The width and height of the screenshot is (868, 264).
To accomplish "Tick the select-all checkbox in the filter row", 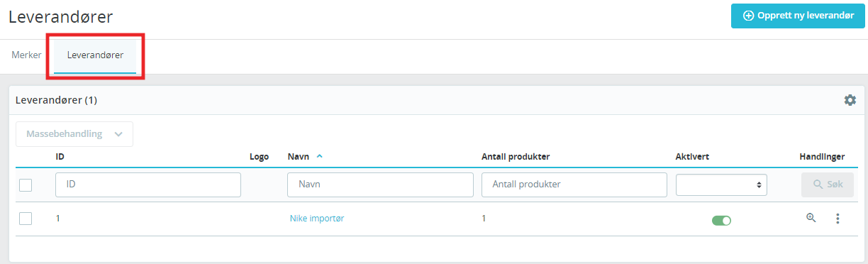I will 26,185.
